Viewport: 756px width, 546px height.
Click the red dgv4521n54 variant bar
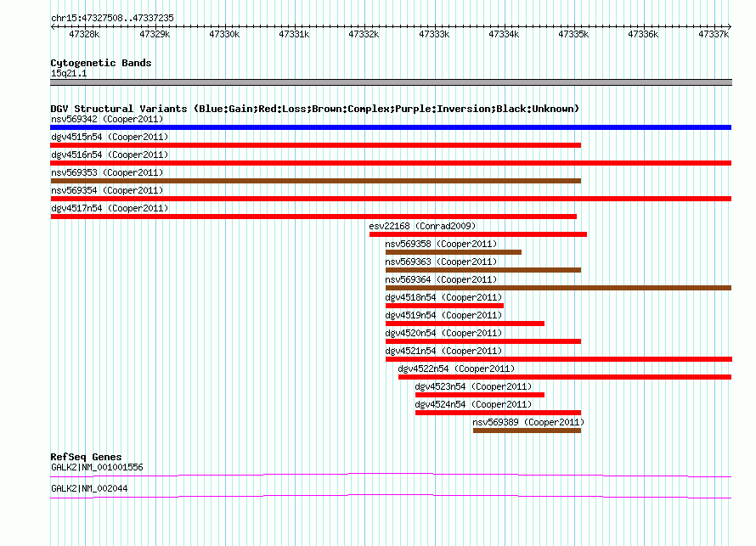coord(559,359)
